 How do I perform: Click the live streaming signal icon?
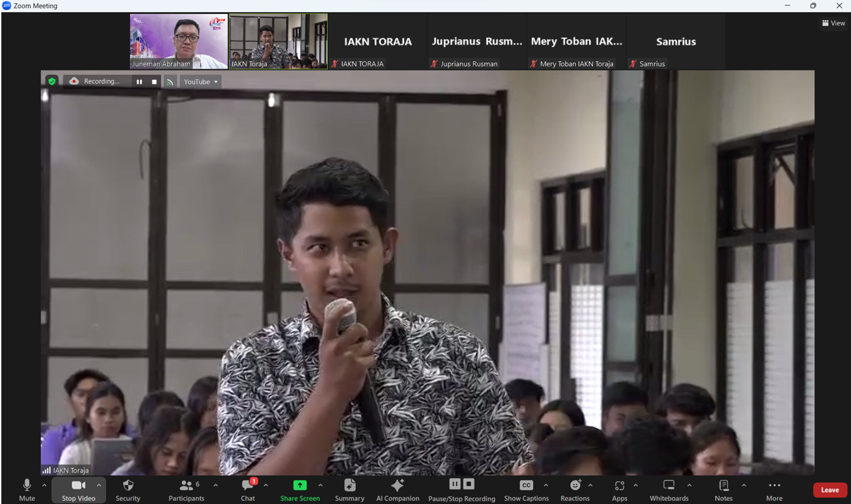click(x=170, y=82)
